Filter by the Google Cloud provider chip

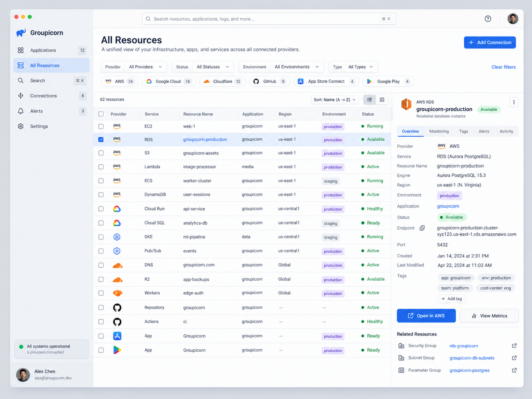click(169, 82)
